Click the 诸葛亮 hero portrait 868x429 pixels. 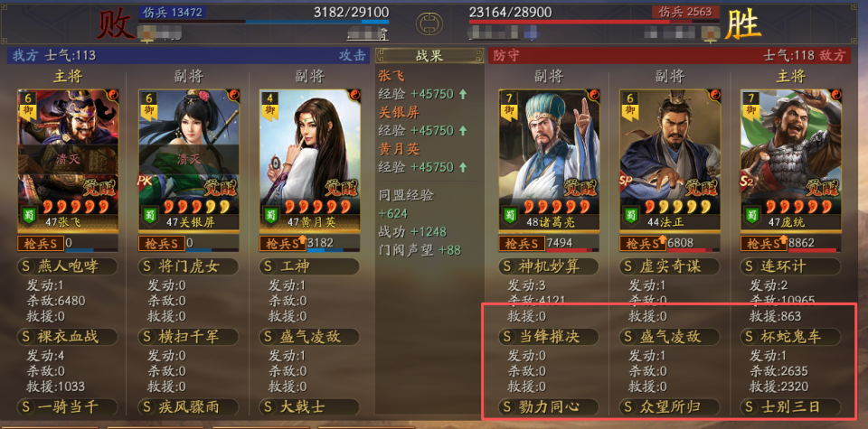click(550, 159)
